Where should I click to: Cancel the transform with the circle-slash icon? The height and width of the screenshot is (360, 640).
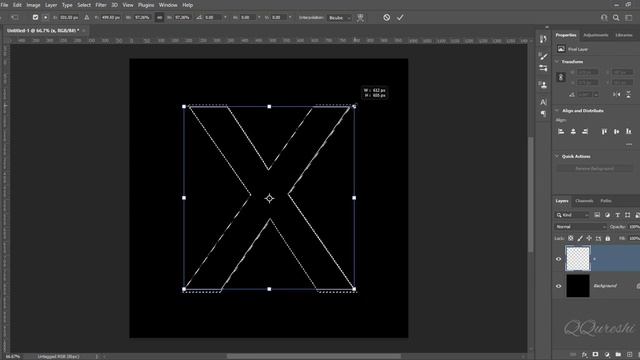coord(387,18)
